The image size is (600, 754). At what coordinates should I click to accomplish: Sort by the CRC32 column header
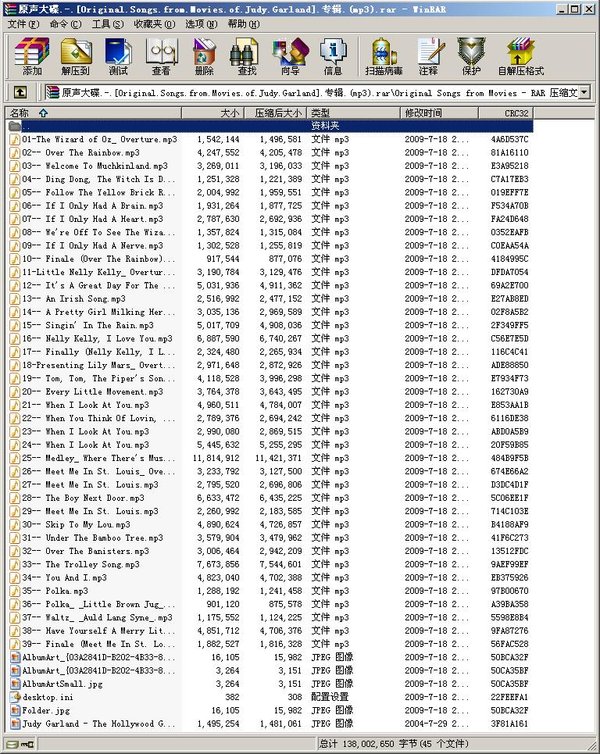point(506,113)
